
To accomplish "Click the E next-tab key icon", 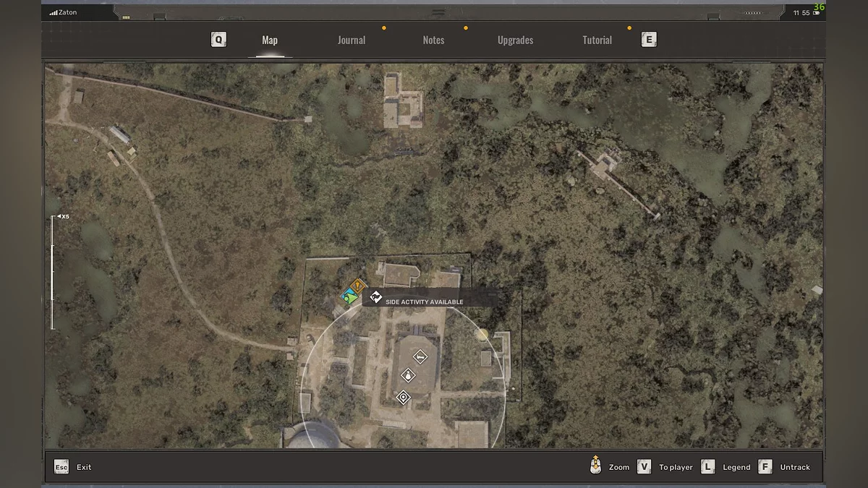I will (x=649, y=40).
